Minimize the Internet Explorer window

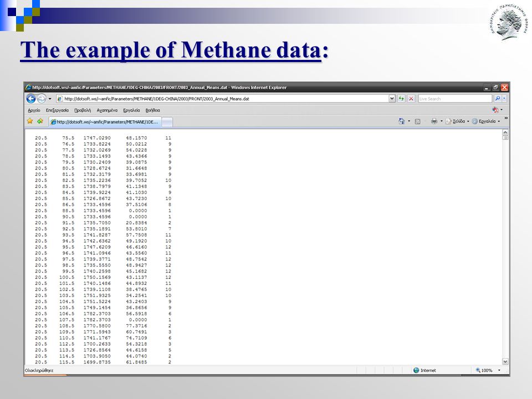(487, 88)
